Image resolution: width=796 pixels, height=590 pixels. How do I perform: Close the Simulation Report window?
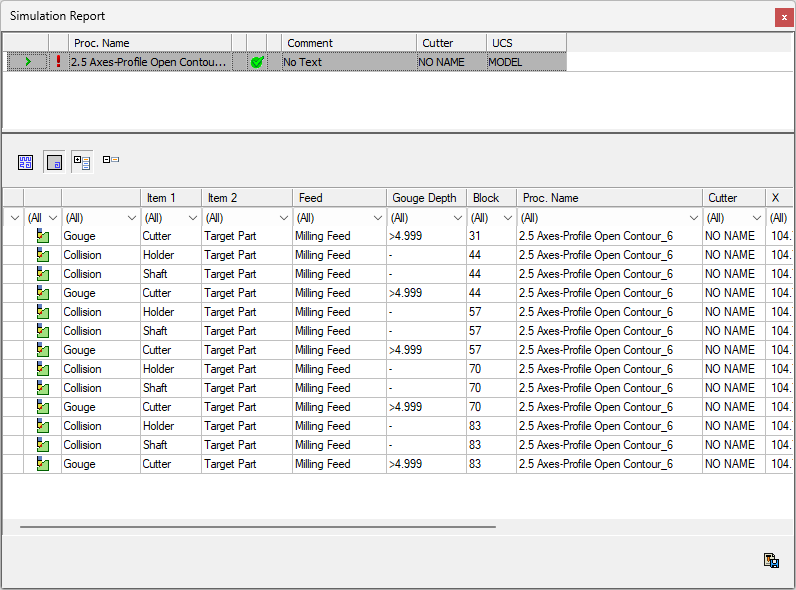click(x=782, y=17)
